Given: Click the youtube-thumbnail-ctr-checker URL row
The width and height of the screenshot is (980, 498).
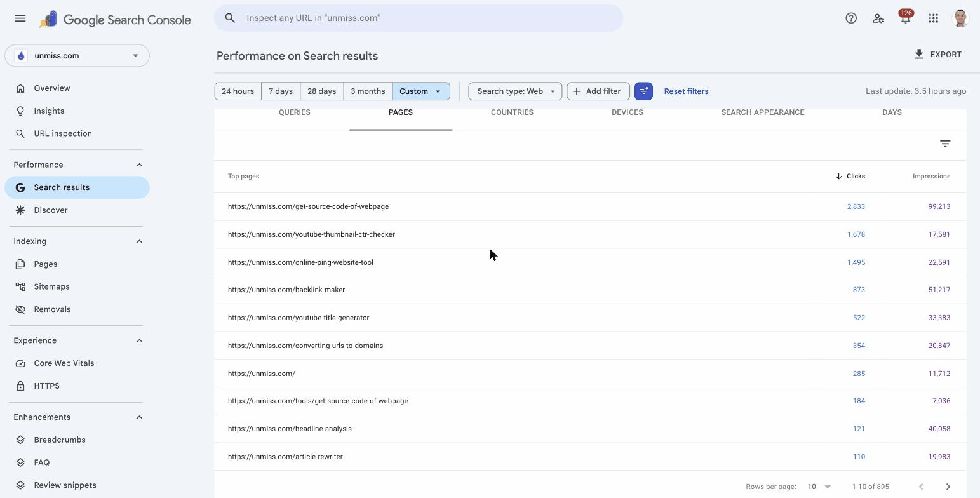Looking at the screenshot, I should pos(590,234).
